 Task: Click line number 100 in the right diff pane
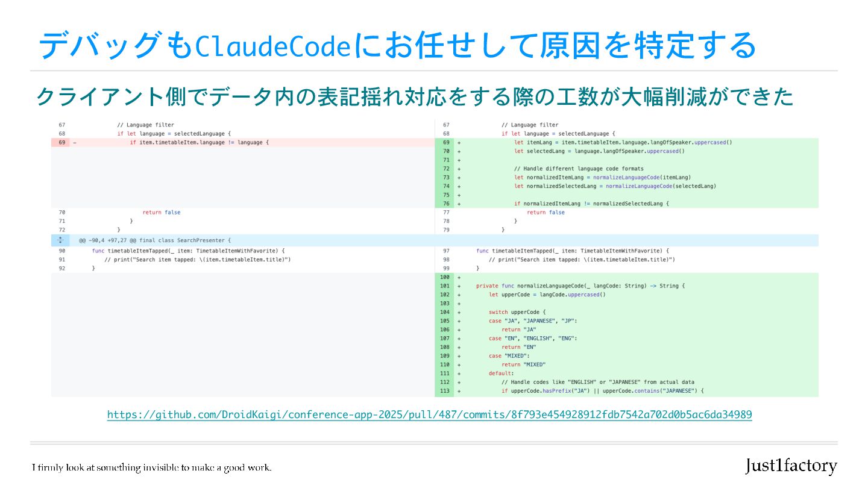[x=445, y=277]
